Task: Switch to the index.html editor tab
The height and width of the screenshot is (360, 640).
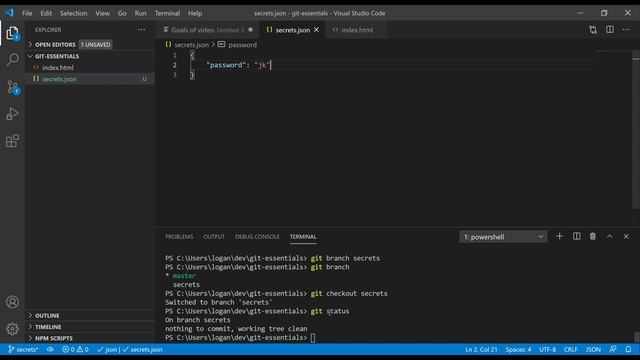Action: [x=356, y=30]
